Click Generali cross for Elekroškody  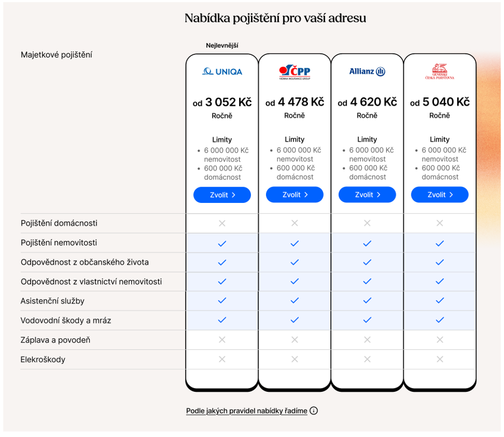440,360
